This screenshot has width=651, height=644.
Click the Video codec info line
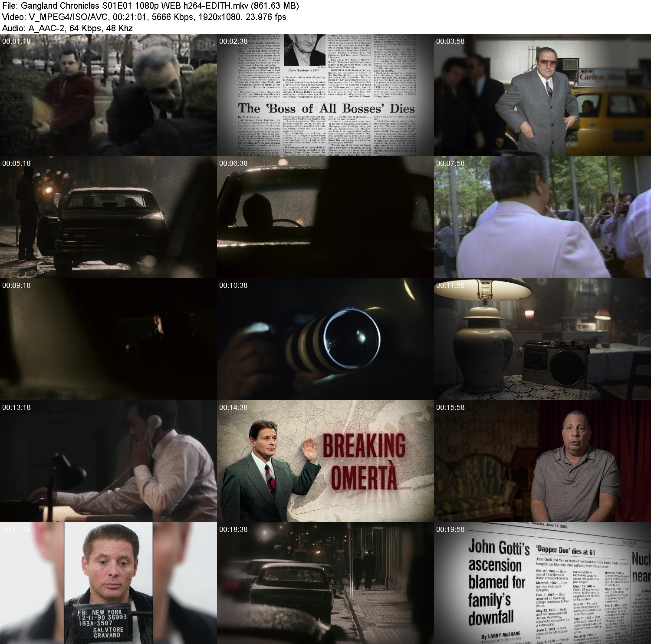coord(144,17)
